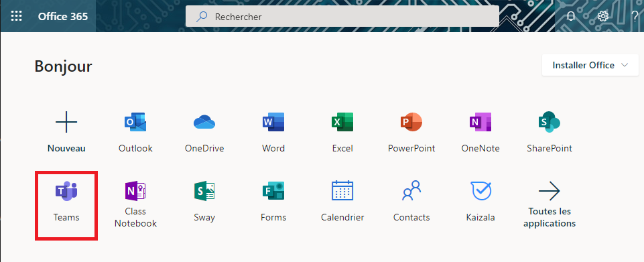This screenshot has height=262, width=644.
Task: Click the Teams text label
Action: [x=66, y=217]
